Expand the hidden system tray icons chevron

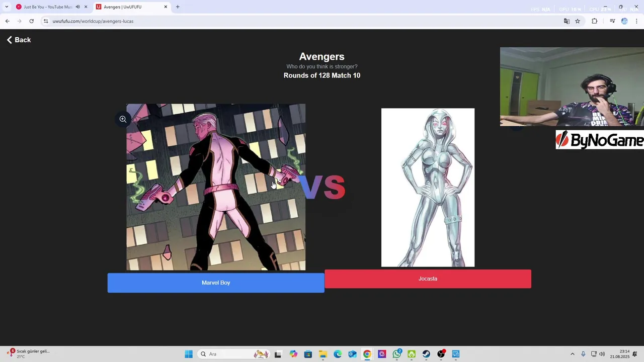tap(572, 354)
